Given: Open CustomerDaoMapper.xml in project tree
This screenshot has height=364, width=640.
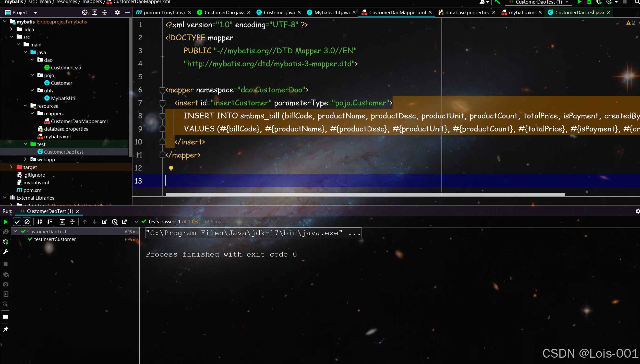Looking at the screenshot, I should 79,121.
